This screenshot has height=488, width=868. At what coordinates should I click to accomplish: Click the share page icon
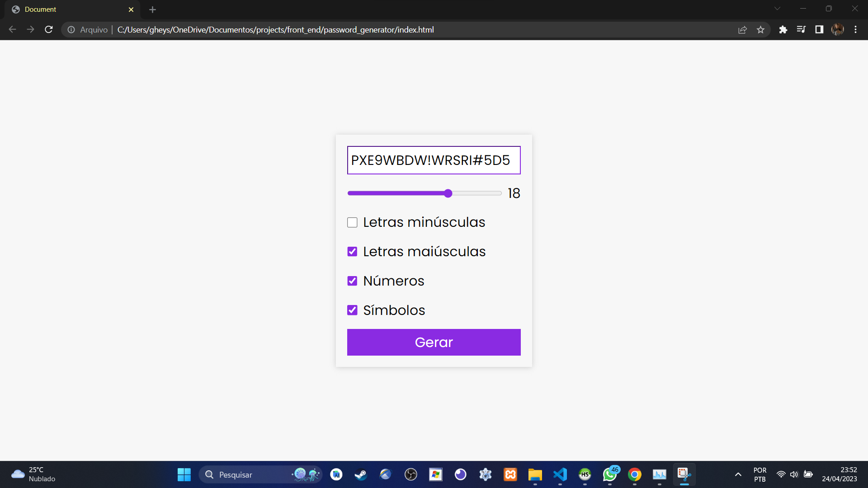click(742, 30)
